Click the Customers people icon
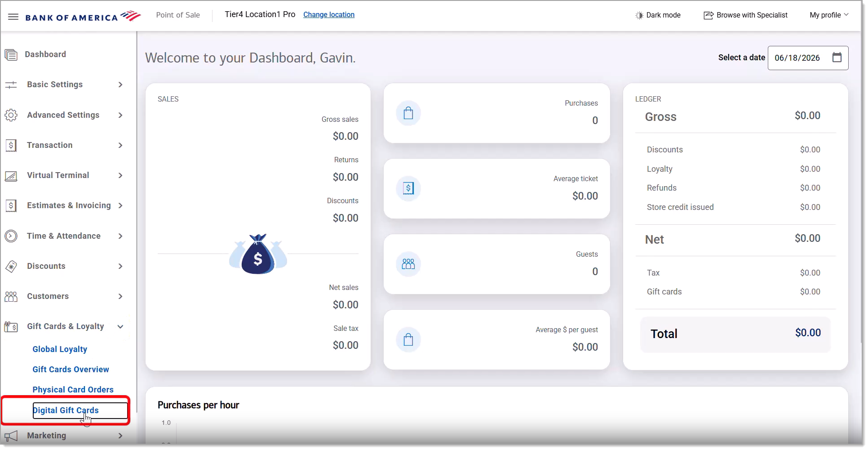The height and width of the screenshot is (450, 868). pyautogui.click(x=11, y=297)
